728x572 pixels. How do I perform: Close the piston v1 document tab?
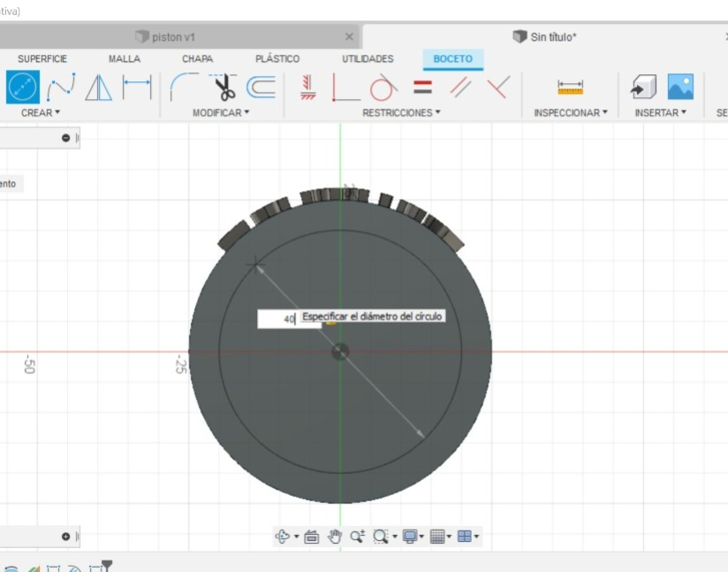coord(349,37)
